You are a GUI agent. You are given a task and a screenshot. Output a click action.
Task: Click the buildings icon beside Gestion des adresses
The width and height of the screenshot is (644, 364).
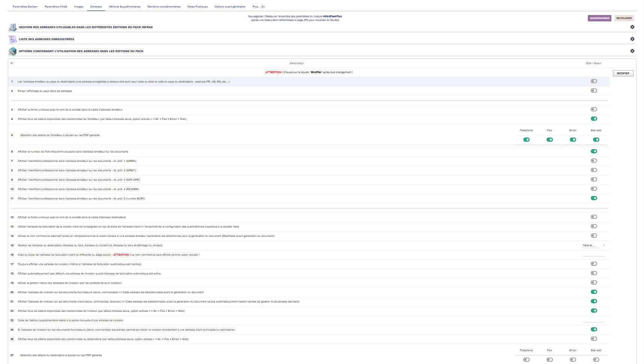click(12, 27)
